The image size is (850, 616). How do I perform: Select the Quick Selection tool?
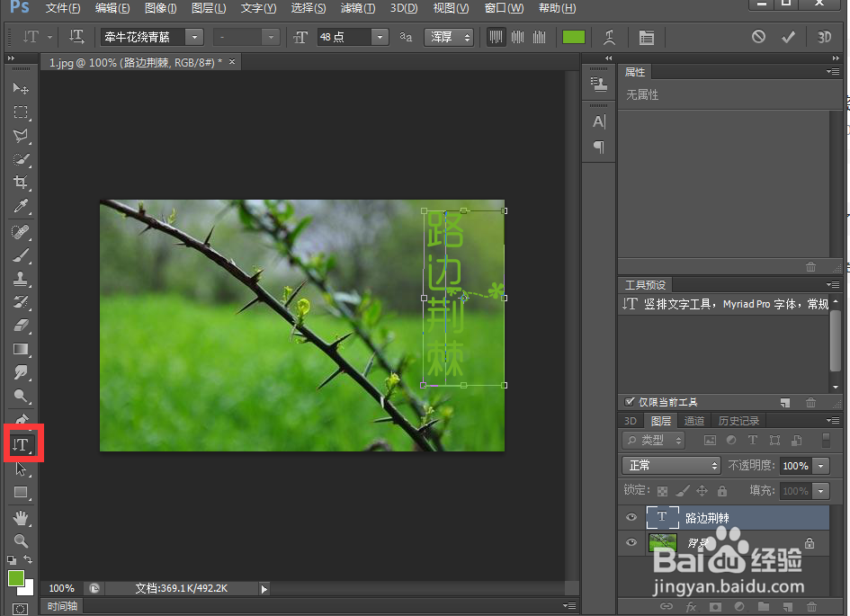point(21,159)
